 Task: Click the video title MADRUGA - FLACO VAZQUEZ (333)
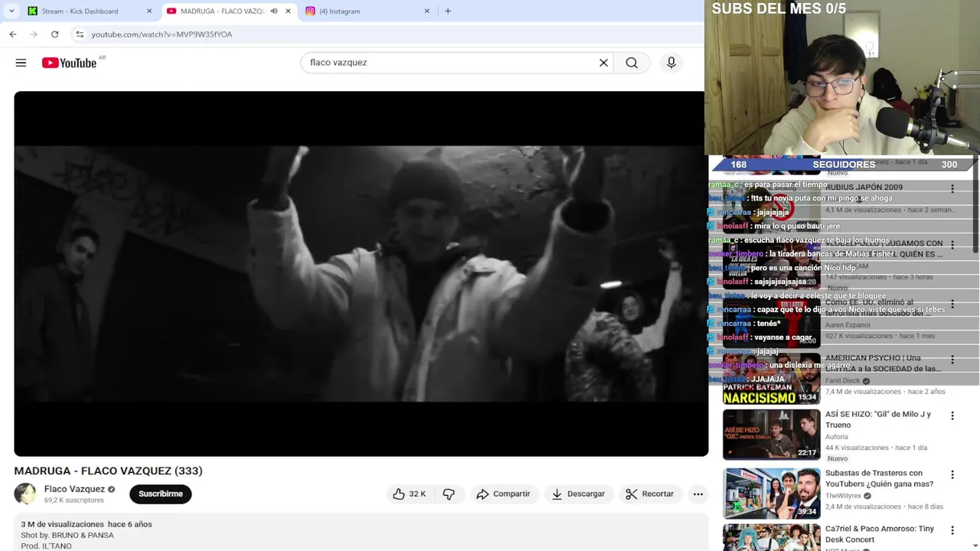click(x=108, y=471)
